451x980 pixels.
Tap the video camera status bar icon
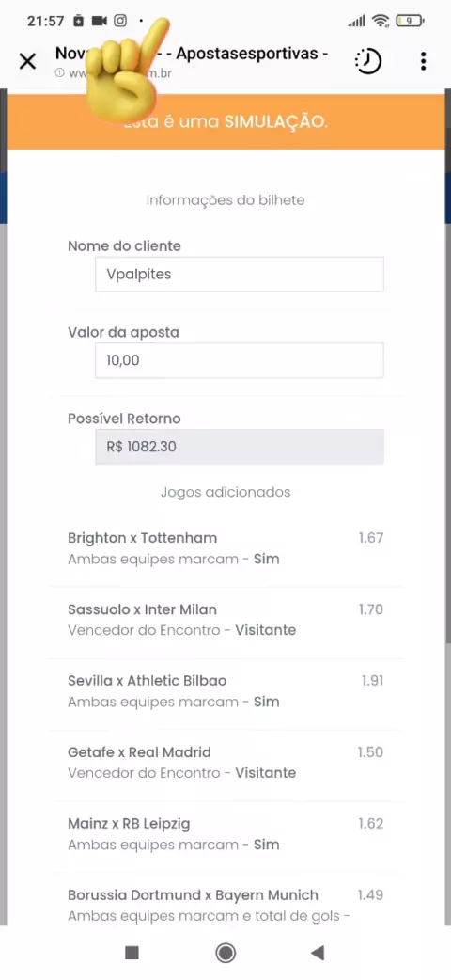[99, 21]
